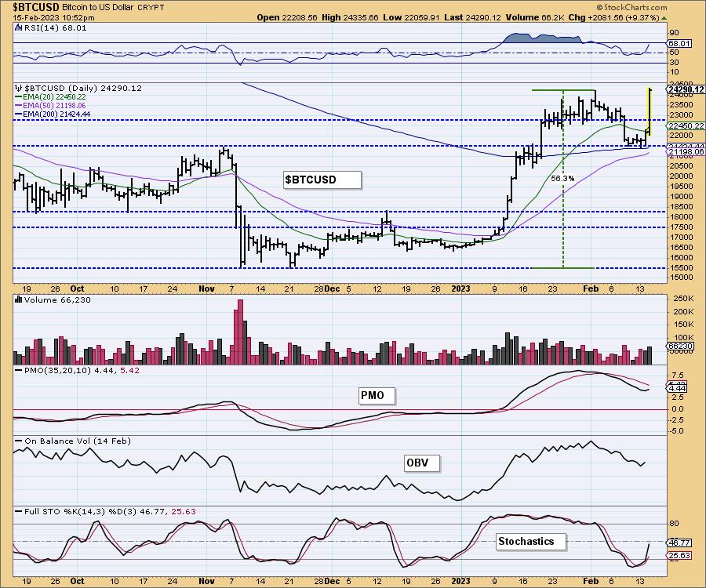
Task: Click the OBV annotation box
Action: pos(422,463)
